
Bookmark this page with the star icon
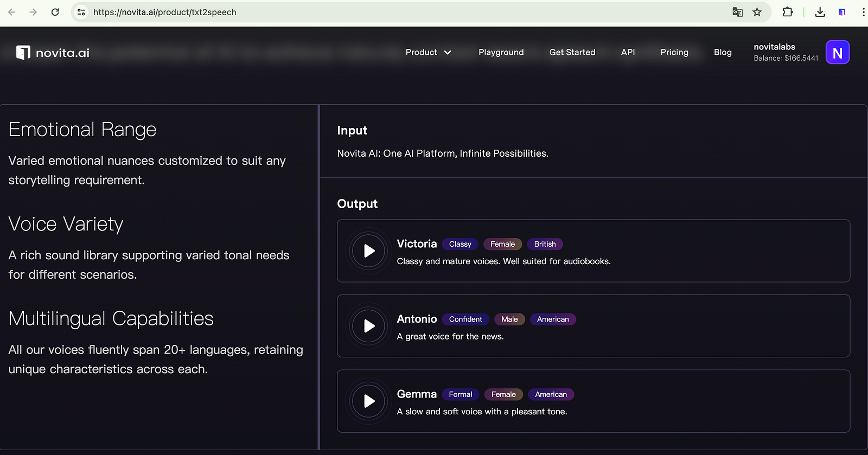click(x=757, y=12)
